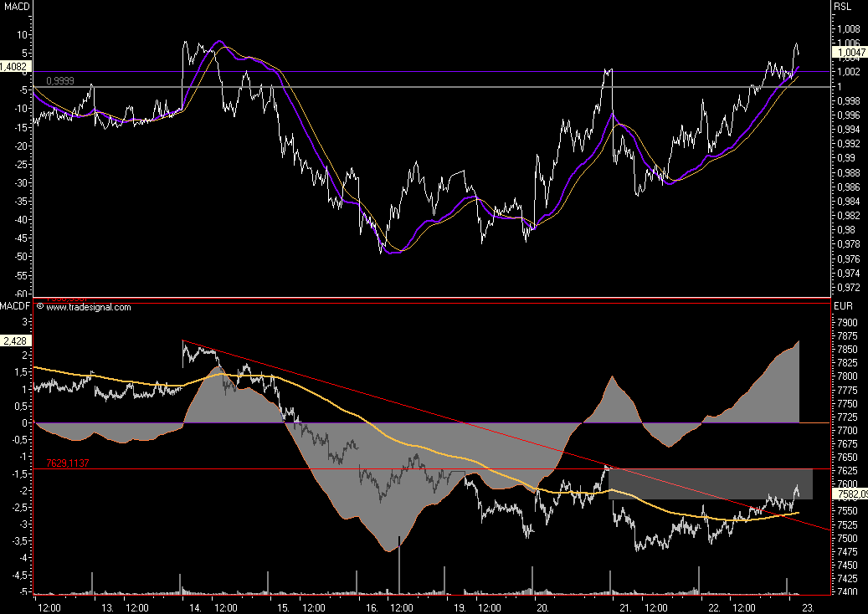
Task: Click the 7800 EUR axis value
Action: click(848, 376)
